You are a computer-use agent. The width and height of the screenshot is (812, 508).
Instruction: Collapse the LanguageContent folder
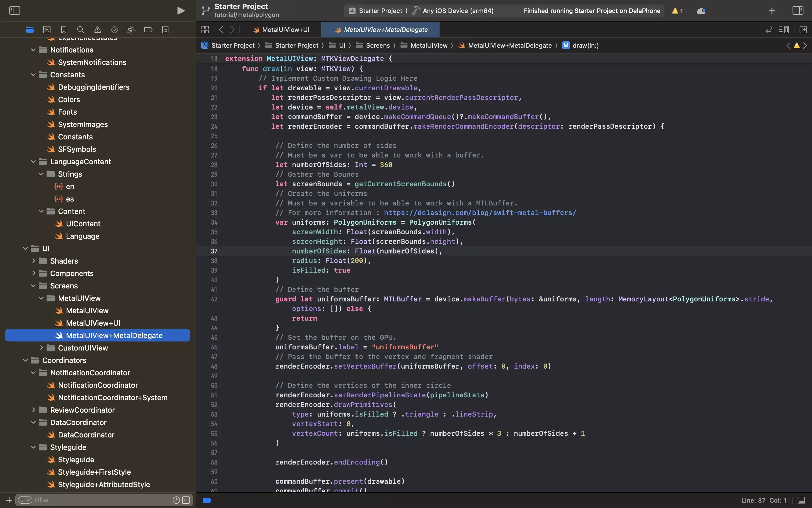[33, 162]
